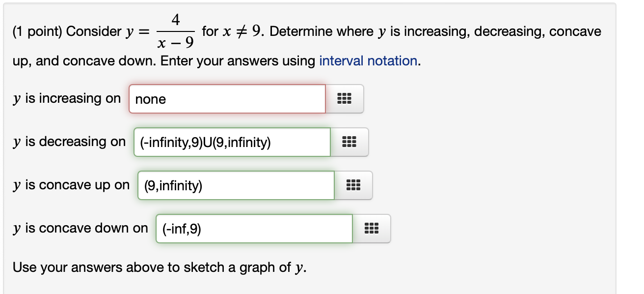Screen dimensions: 644x294
Task: Open the math entry palette for increasing field
Action: (345, 99)
